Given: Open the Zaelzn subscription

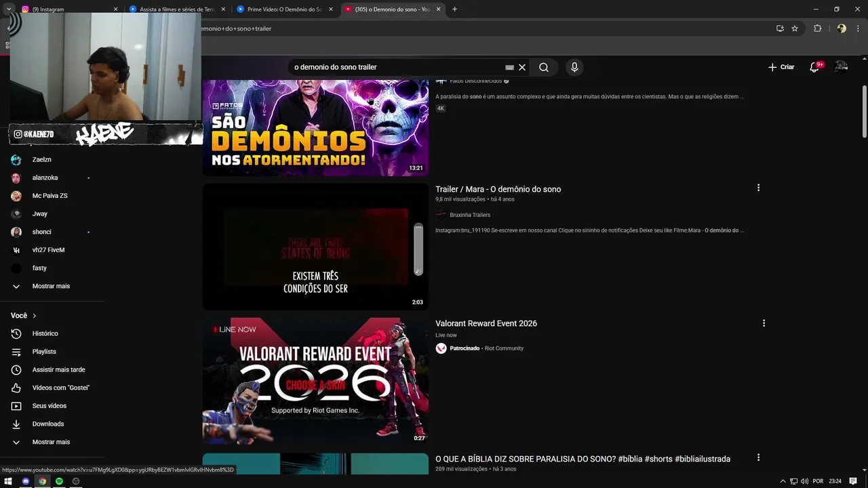Looking at the screenshot, I should point(42,159).
